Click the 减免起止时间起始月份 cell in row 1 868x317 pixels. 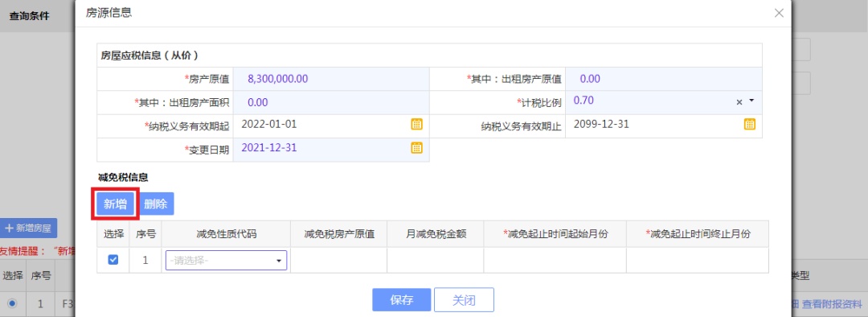tap(555, 260)
